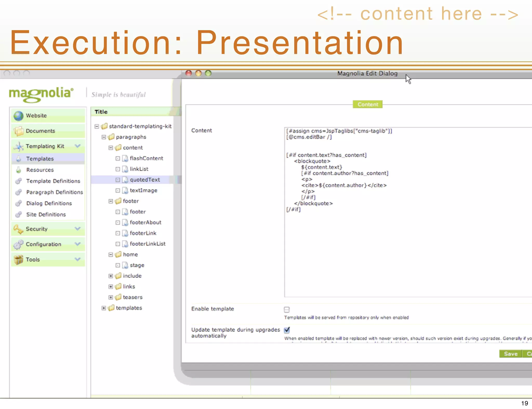Click the paragraphs folder icon
532x409 pixels.
pyautogui.click(x=111, y=137)
